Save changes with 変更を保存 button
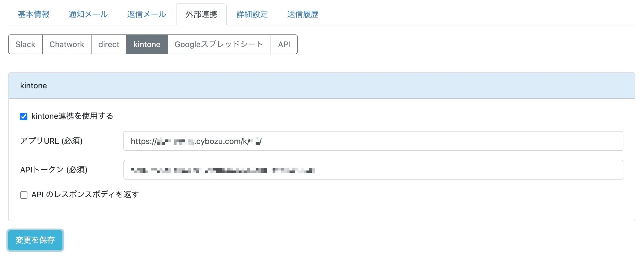The image size is (644, 258). [35, 240]
